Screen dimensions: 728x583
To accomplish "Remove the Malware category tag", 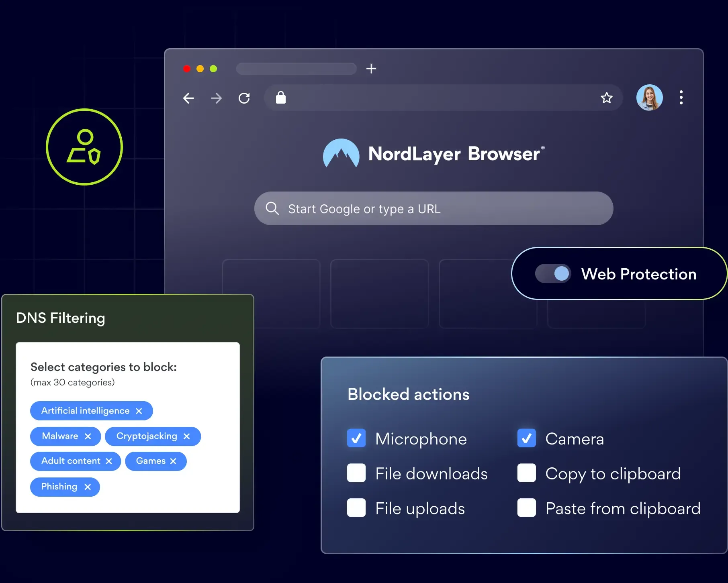I will tap(88, 436).
